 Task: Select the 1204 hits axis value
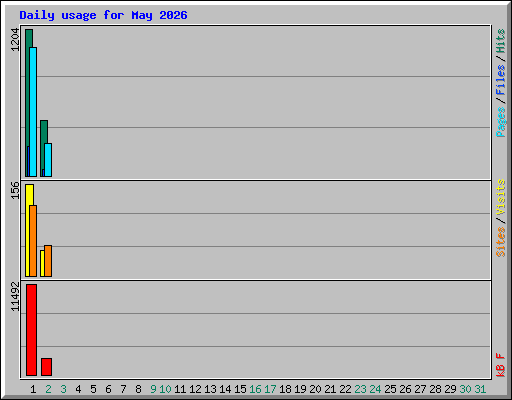[15, 40]
